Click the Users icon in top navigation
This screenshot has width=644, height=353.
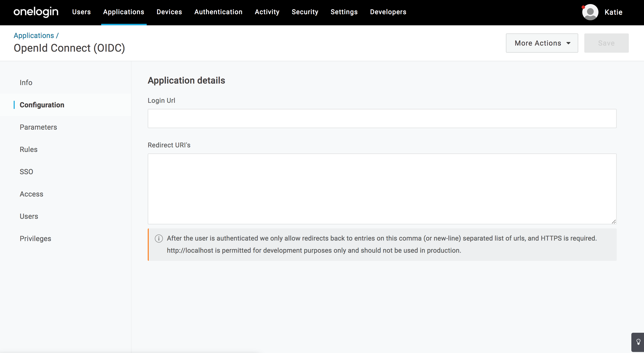click(81, 12)
